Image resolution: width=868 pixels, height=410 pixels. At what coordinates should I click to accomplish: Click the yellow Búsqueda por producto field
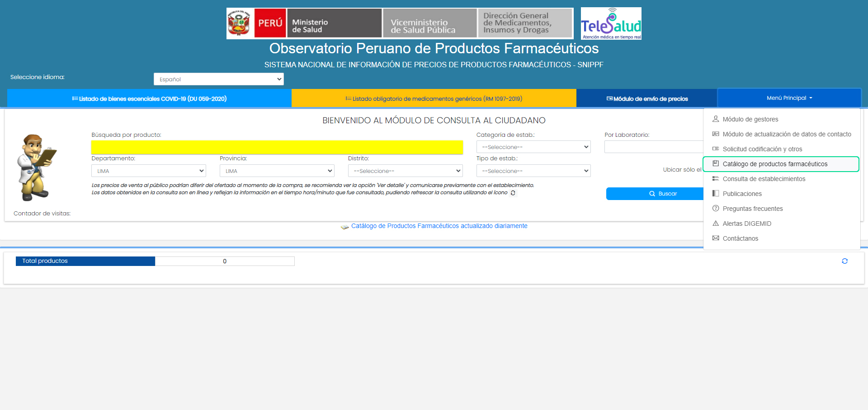(x=277, y=147)
